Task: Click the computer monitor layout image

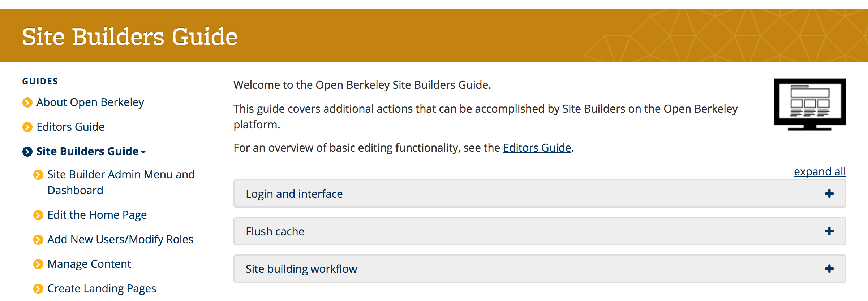Action: 810,104
